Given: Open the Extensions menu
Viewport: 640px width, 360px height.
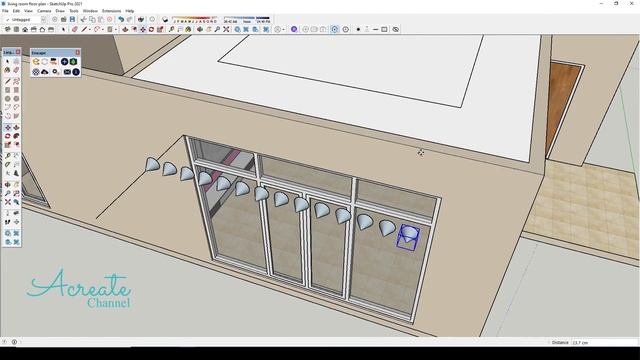Looking at the screenshot, I should [x=111, y=11].
